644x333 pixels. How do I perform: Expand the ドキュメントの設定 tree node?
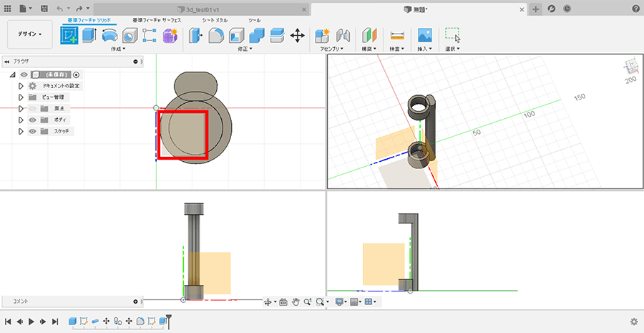(x=21, y=85)
